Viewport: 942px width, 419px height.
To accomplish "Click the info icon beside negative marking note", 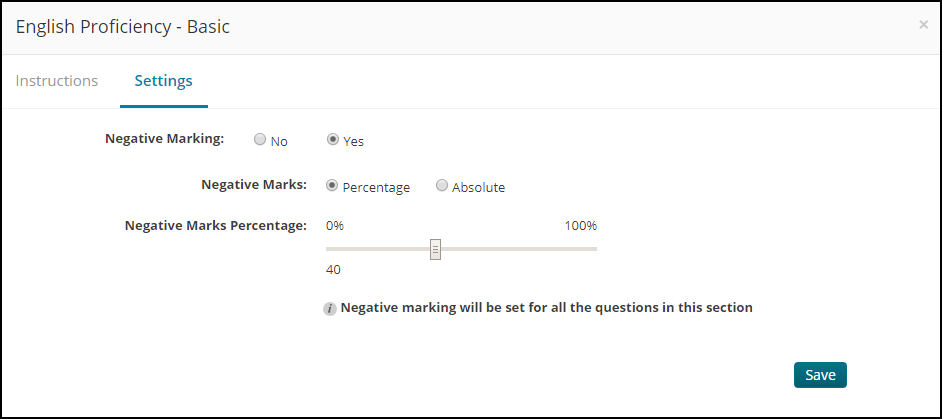I will (329, 309).
